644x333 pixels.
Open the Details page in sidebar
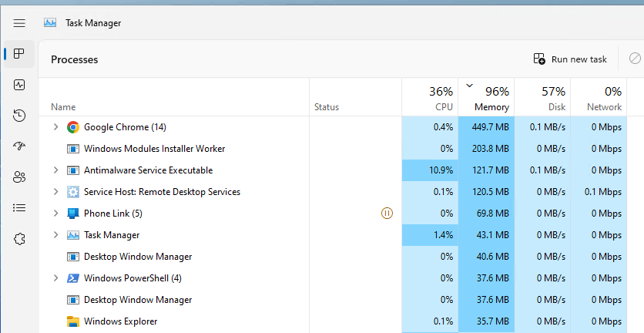point(19,208)
